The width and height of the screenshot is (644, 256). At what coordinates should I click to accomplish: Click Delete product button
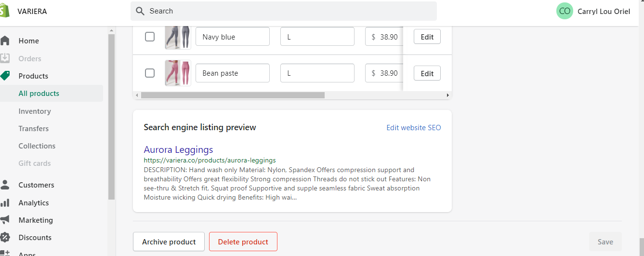[243, 242]
